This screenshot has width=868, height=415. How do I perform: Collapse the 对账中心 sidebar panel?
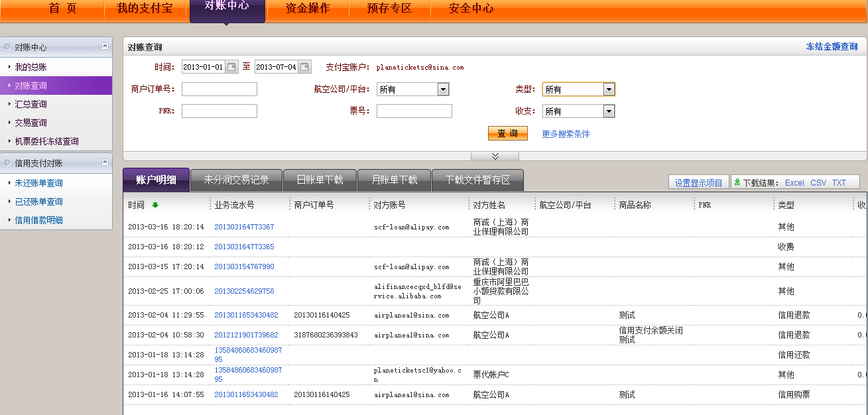105,46
